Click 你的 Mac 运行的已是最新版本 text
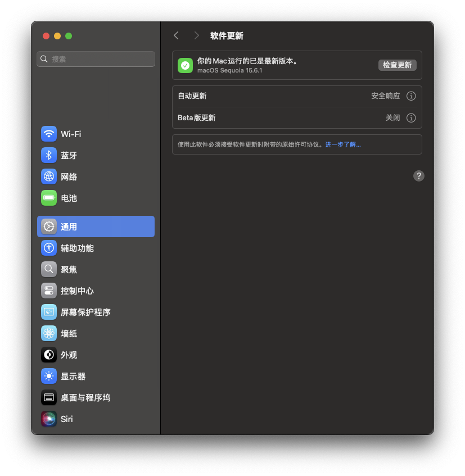 click(247, 61)
